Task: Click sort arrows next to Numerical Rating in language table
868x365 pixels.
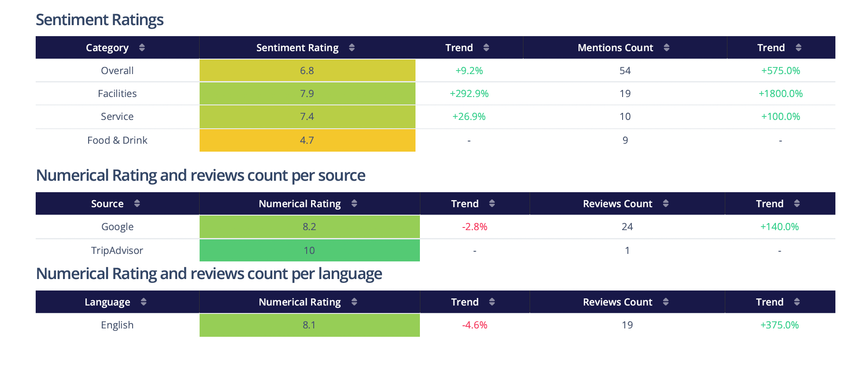Action: coord(354,302)
